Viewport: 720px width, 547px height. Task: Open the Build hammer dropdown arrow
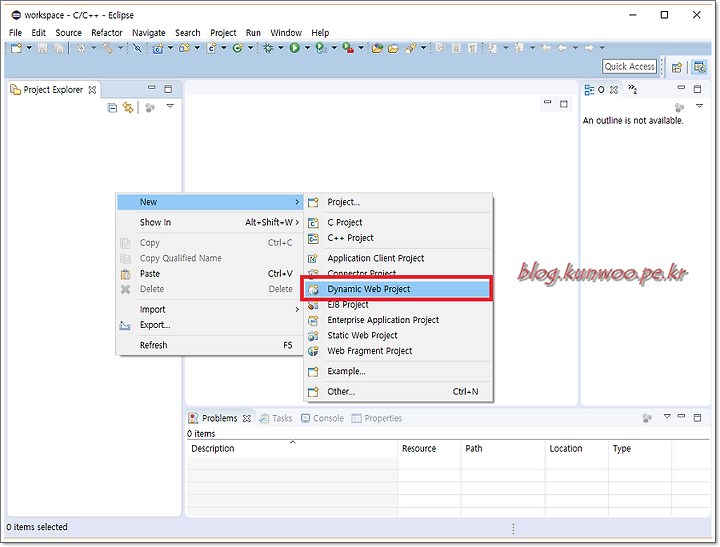pos(120,47)
